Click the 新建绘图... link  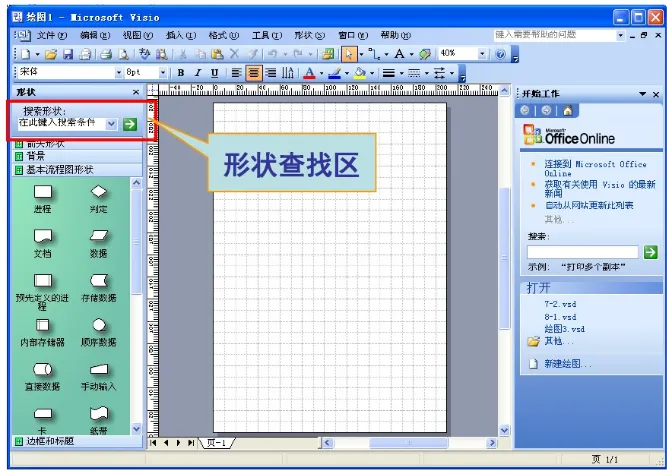[567, 364]
